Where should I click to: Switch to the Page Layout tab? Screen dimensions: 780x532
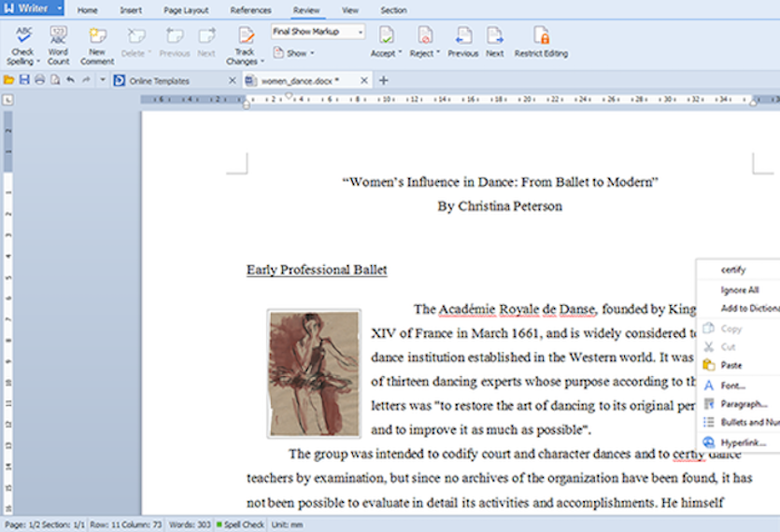tap(185, 10)
